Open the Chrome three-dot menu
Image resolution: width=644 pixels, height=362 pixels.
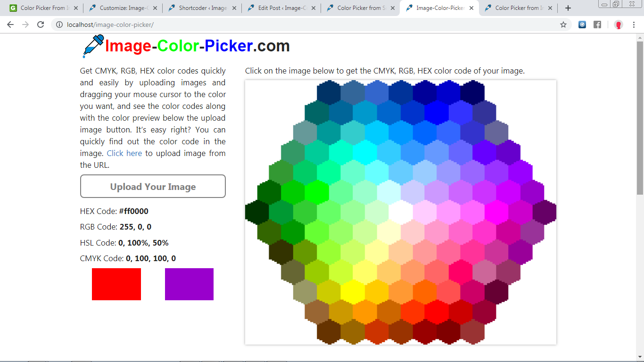pyautogui.click(x=634, y=25)
